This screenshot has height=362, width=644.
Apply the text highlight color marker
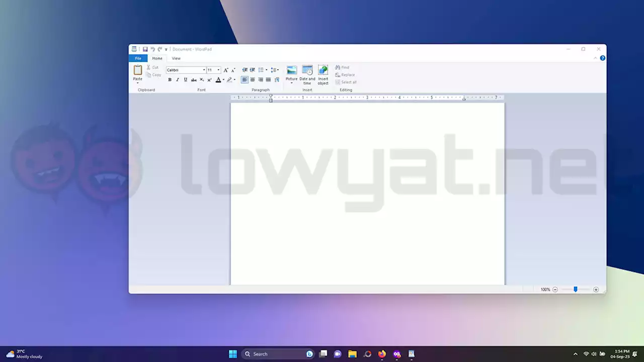(229, 79)
